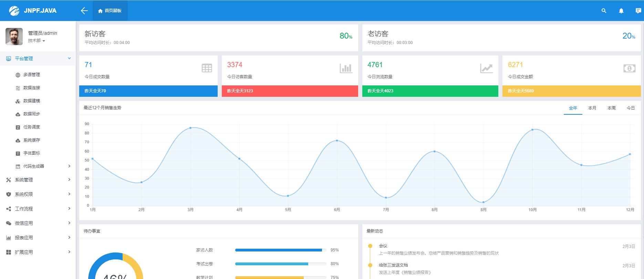This screenshot has width=644, height=279.
Task: Click the 昨天全天70 blue bar
Action: click(x=148, y=91)
